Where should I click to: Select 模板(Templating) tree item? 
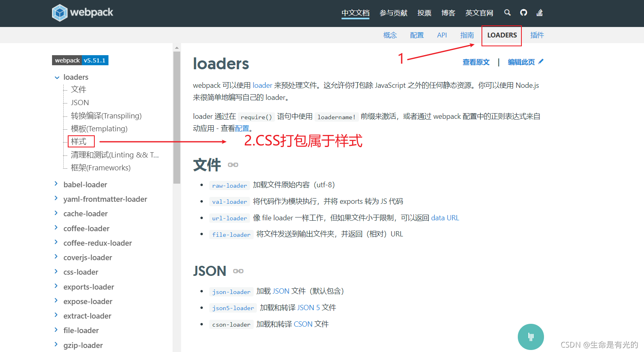coord(99,128)
